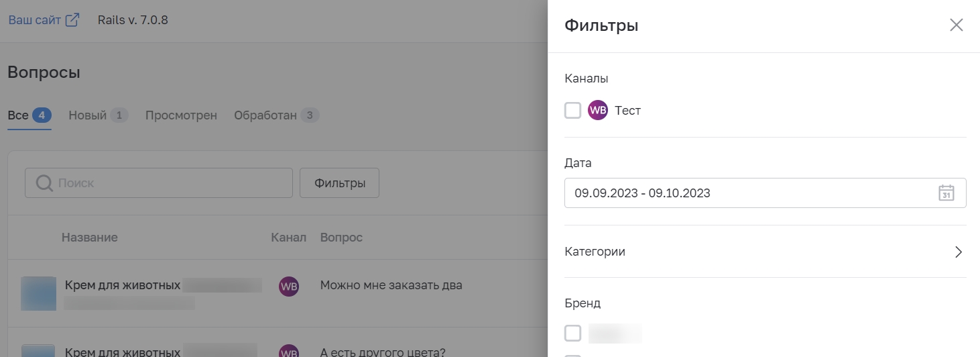Switch to the Новый tab

(x=98, y=115)
